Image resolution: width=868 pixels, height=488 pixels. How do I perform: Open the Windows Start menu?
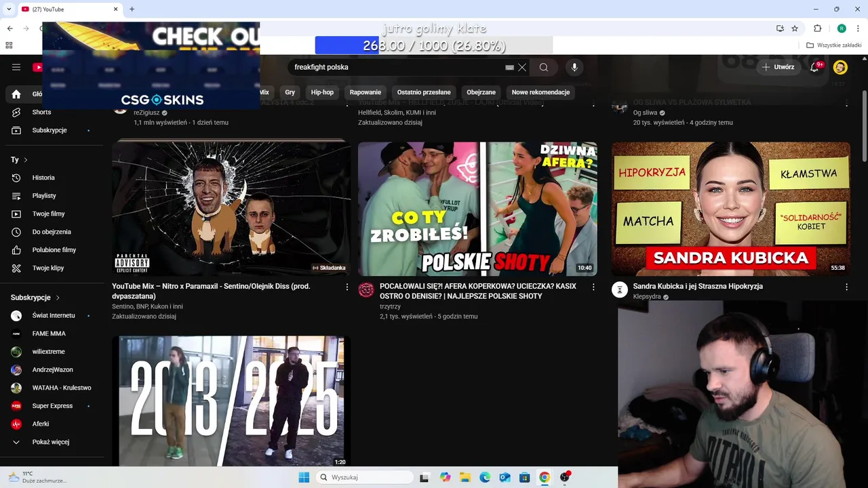click(x=304, y=477)
